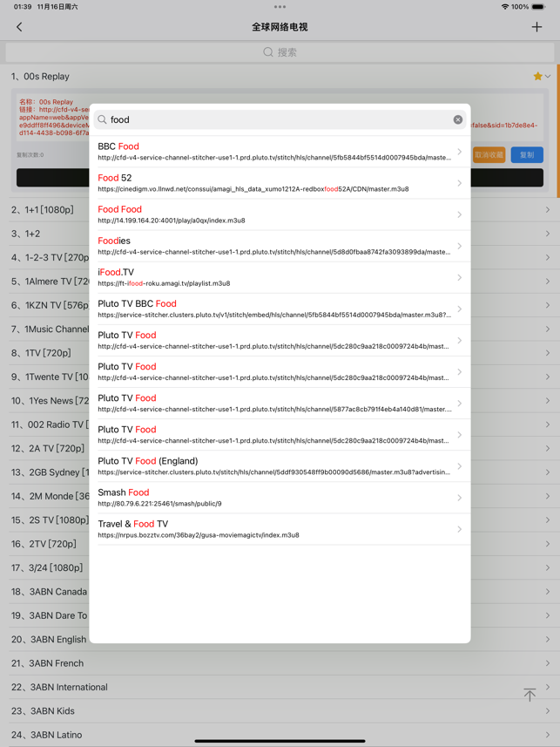Select 3、1+2 channel row
Viewport: 560px width, 747px height.
click(x=280, y=234)
